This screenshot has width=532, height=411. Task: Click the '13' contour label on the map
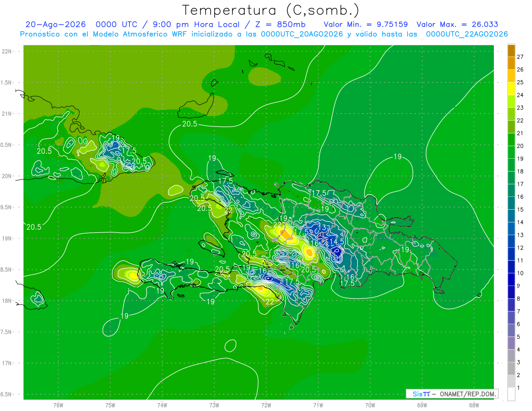[x=322, y=227]
